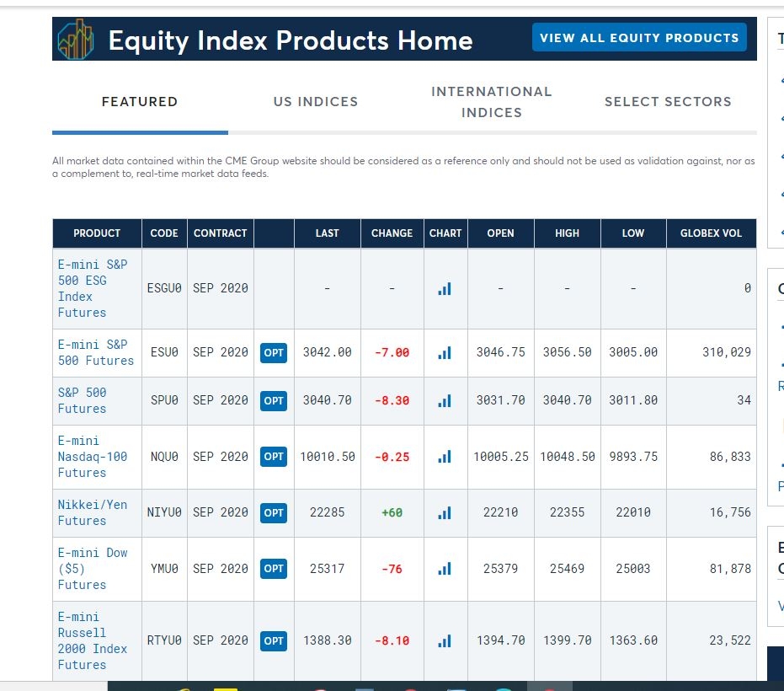This screenshot has width=784, height=691.
Task: Switch to International Indices tab
Action: coord(492,102)
